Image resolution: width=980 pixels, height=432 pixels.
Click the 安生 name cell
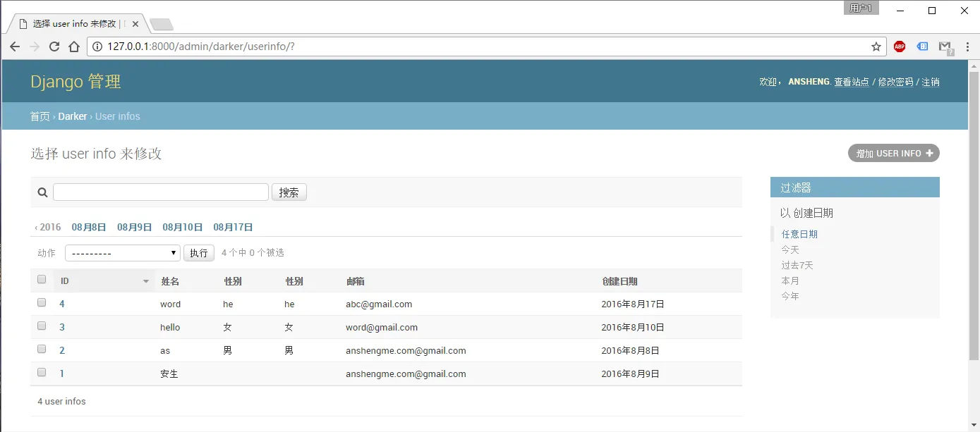[x=169, y=374]
